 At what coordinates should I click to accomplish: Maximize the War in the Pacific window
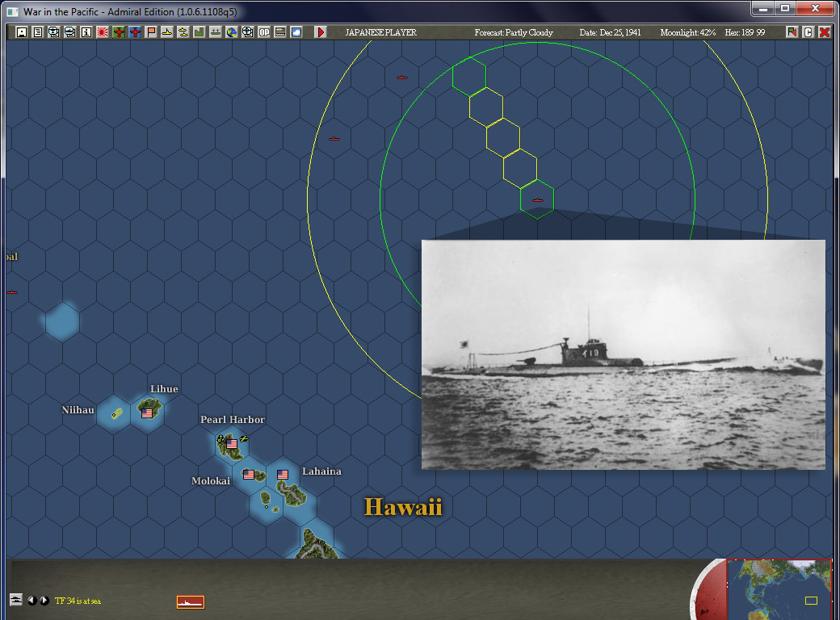coord(785,9)
